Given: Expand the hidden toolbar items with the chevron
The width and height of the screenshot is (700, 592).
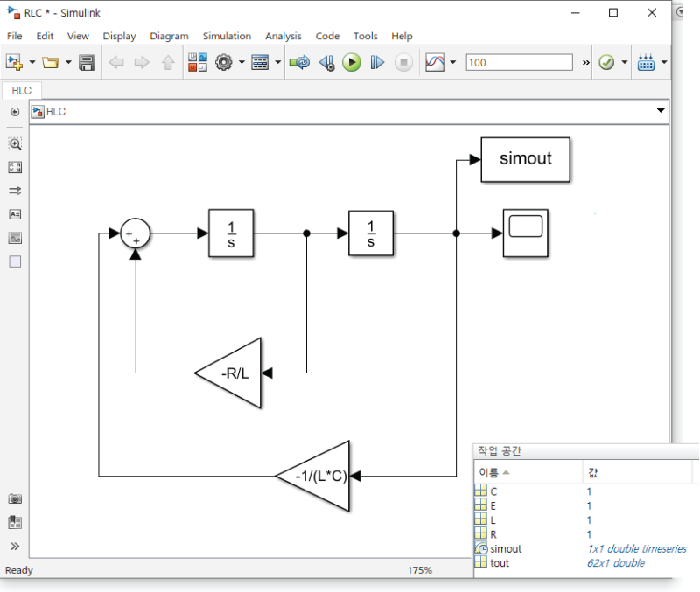Looking at the screenshot, I should (x=584, y=62).
